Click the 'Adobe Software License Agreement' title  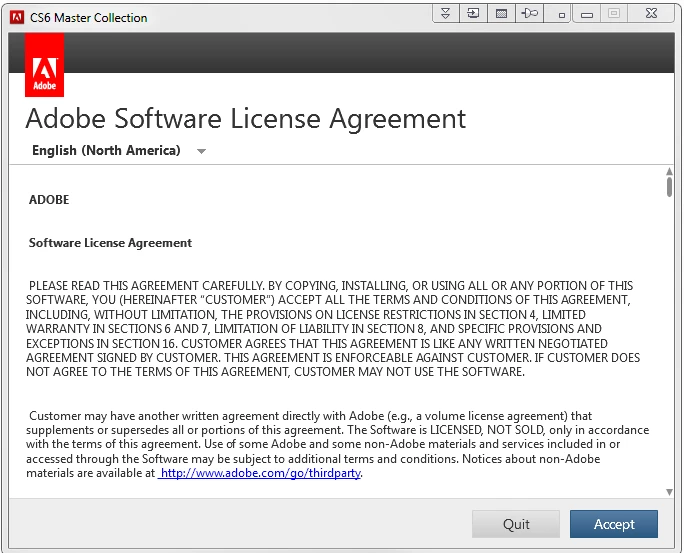click(x=246, y=119)
